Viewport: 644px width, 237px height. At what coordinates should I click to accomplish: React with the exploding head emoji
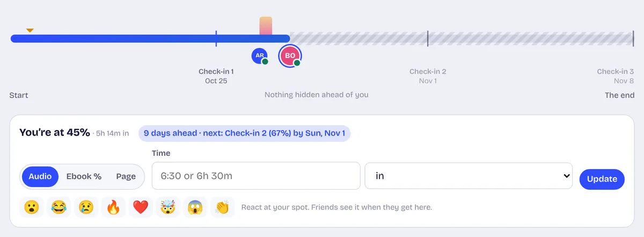click(x=168, y=207)
